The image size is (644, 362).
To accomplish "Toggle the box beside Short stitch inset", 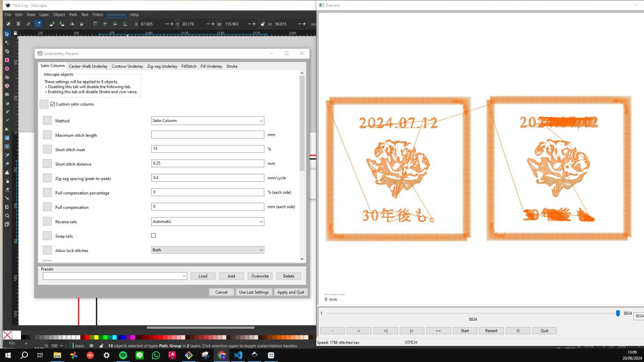I will [x=47, y=149].
